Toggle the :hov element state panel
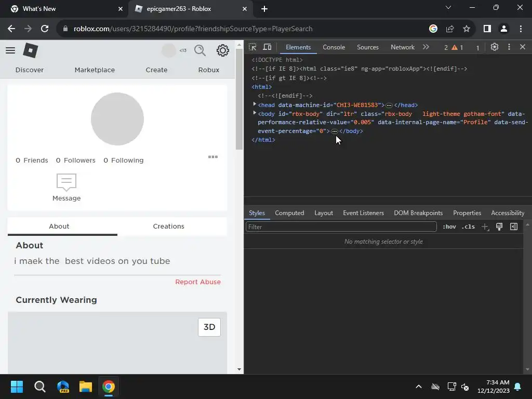 point(449,227)
